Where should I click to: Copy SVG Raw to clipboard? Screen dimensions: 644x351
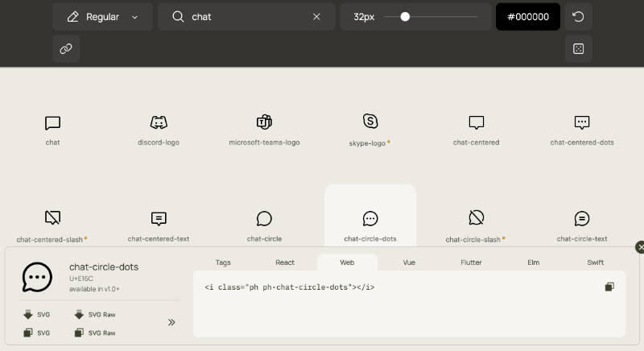click(x=95, y=332)
